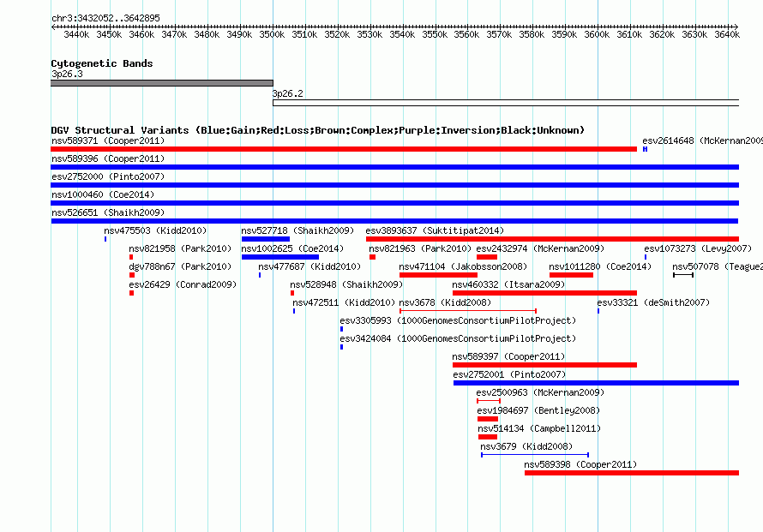Click the esv1984697 (Bentley2008) red bar
This screenshot has height=532, width=763.
coord(488,419)
